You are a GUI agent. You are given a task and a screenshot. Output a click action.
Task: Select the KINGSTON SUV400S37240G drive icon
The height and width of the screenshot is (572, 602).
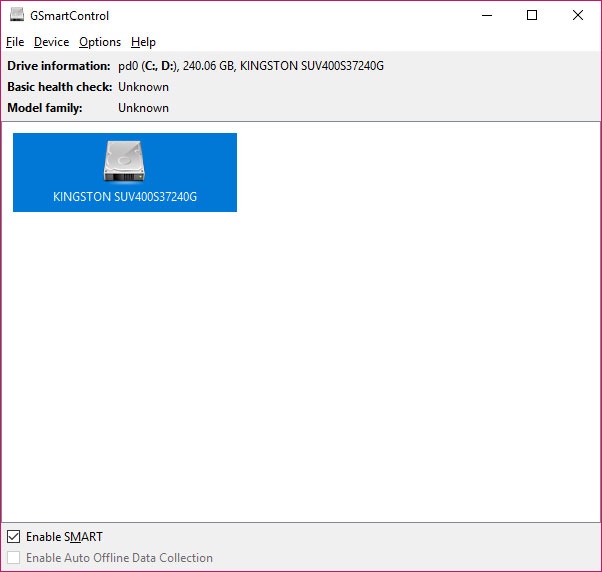pos(124,162)
